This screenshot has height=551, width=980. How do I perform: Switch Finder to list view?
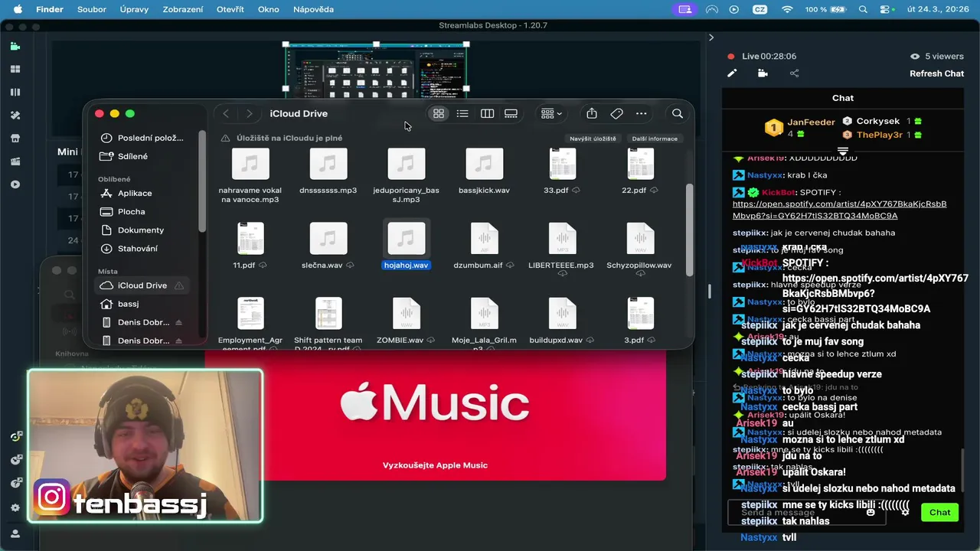462,113
